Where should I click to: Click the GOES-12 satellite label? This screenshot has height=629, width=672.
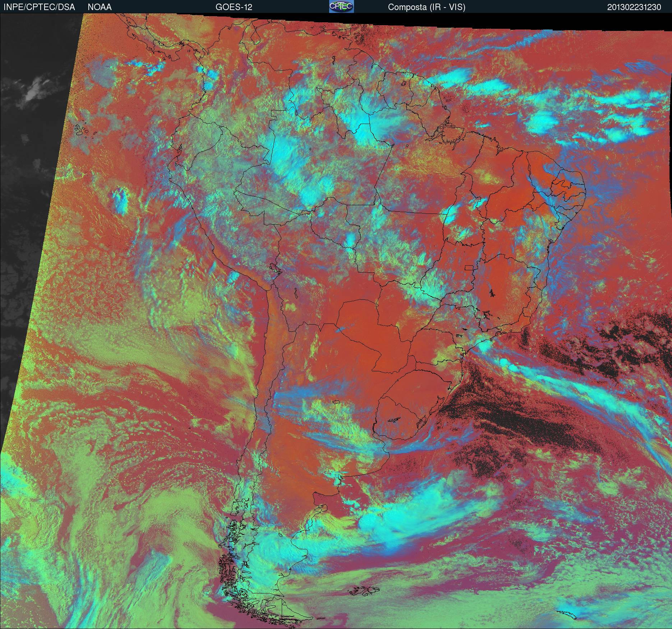tap(234, 7)
